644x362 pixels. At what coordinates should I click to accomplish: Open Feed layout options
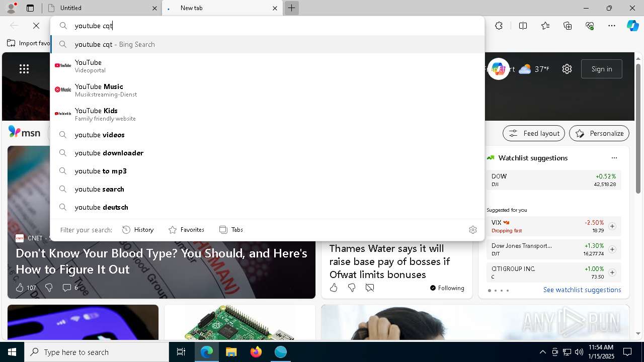534,133
